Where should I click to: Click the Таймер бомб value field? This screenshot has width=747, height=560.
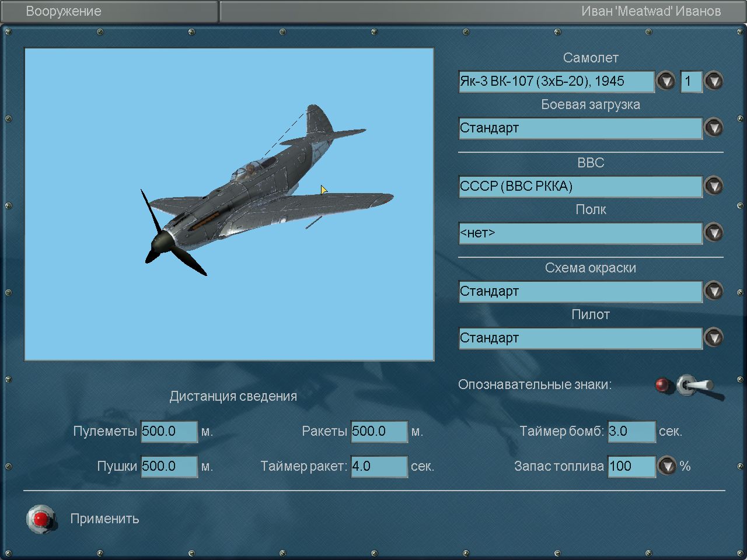(x=631, y=431)
